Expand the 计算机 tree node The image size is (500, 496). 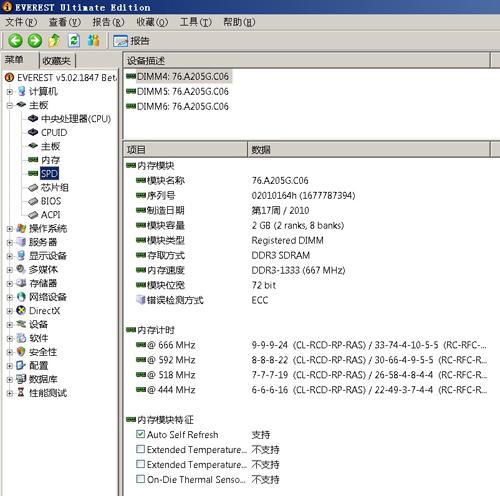click(10, 92)
